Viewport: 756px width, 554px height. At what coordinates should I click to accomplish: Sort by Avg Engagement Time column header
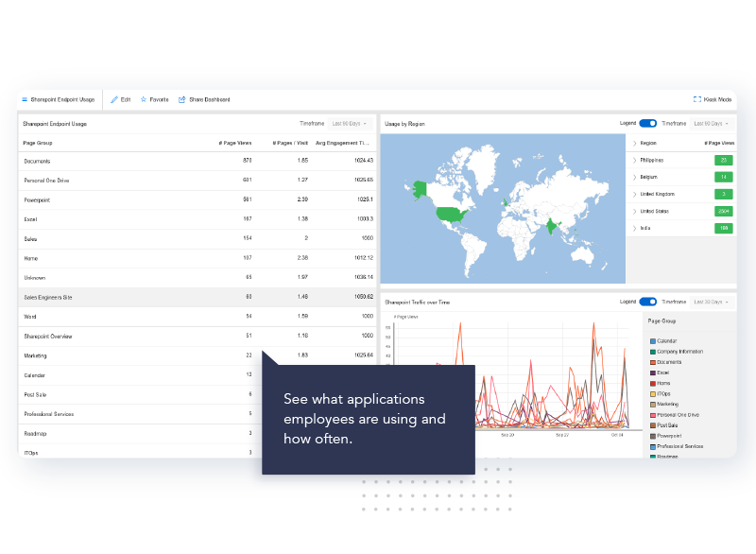(342, 143)
